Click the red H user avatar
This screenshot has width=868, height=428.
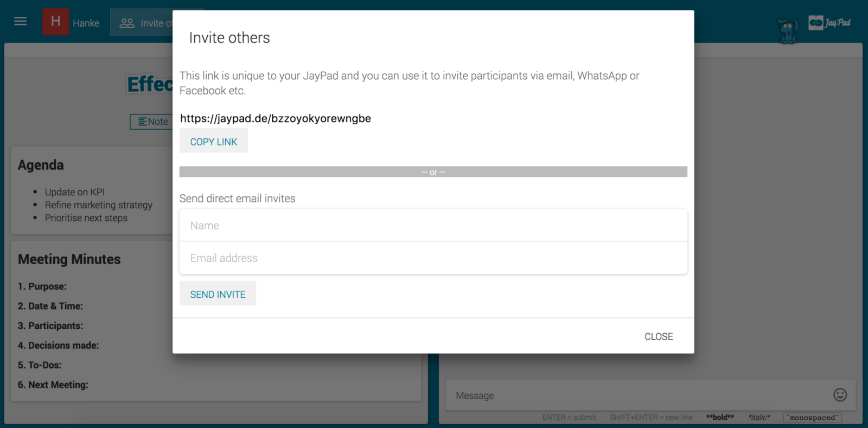(55, 22)
